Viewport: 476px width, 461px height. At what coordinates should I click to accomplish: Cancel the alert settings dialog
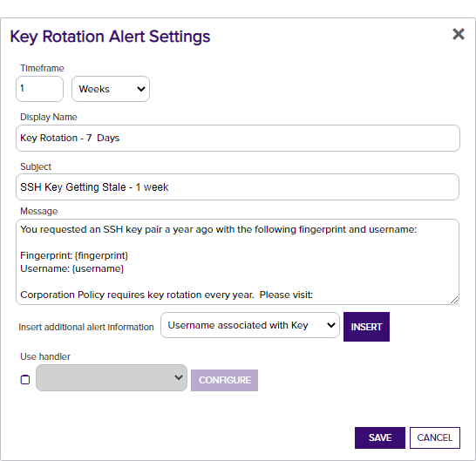click(x=435, y=437)
